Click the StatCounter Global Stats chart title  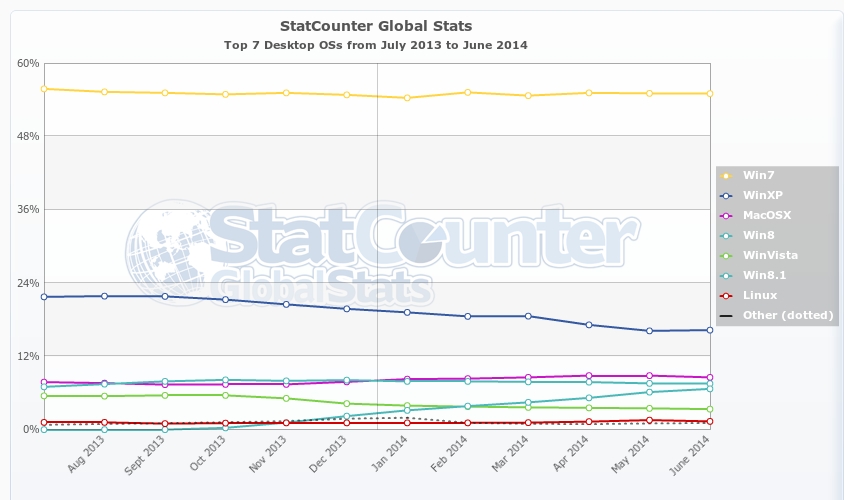point(375,26)
